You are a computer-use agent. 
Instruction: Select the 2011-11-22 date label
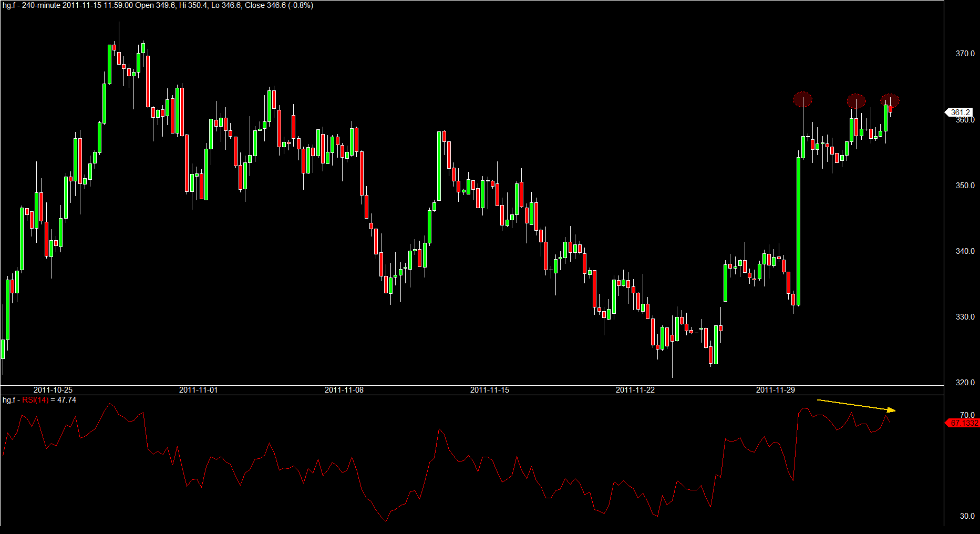tap(635, 390)
